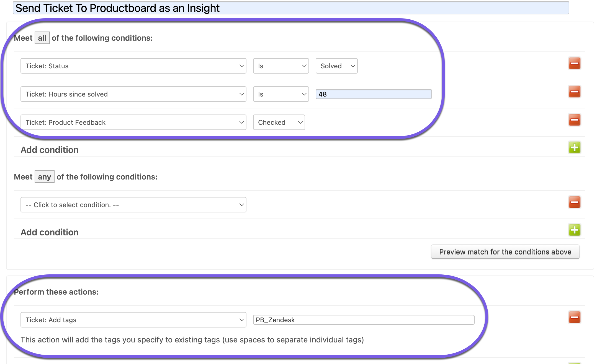Click the 'Perform these actions:' heading

click(x=56, y=292)
